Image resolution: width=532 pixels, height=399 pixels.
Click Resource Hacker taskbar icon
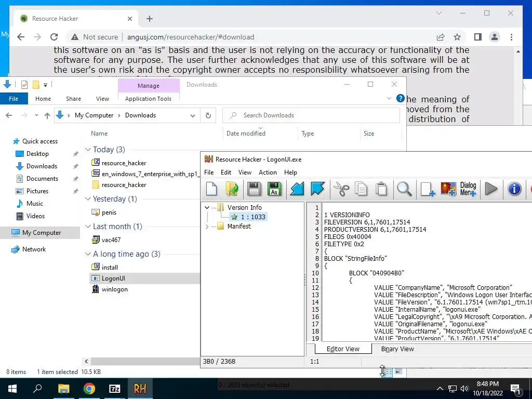pos(140,389)
